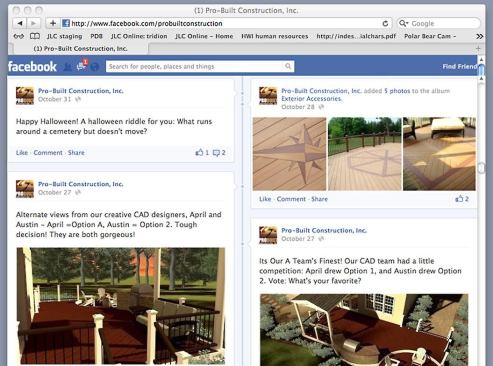Click the page vertical scrollbar thumb

coord(481,69)
